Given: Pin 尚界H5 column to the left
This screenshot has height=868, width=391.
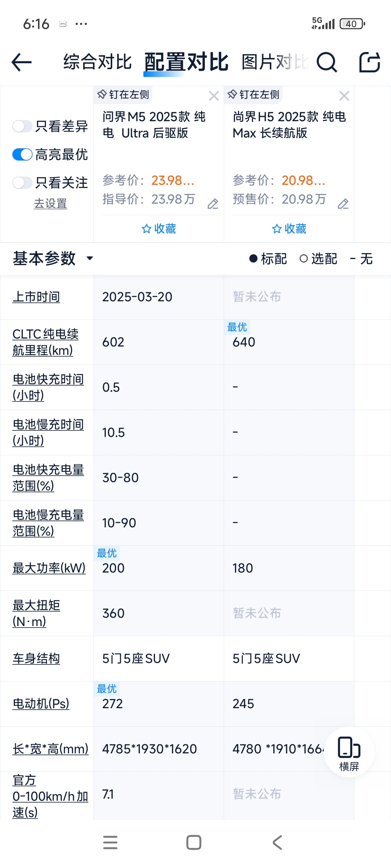Looking at the screenshot, I should 253,95.
